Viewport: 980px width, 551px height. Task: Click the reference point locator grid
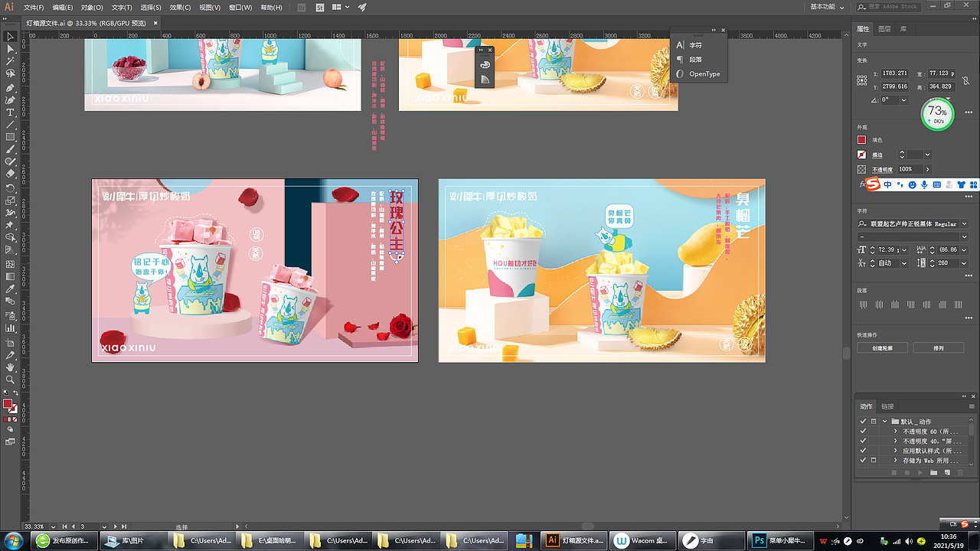862,80
